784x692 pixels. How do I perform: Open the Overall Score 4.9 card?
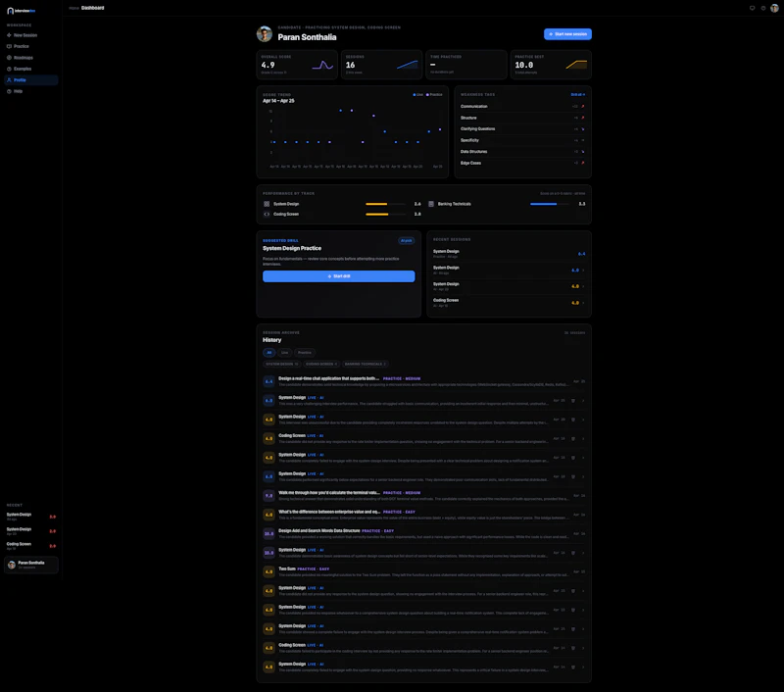[297, 65]
